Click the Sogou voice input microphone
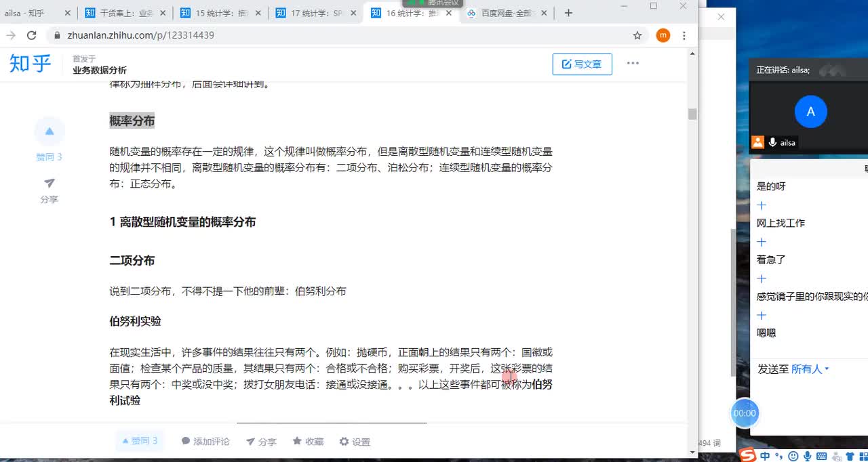This screenshot has width=868, height=462. pos(806,457)
